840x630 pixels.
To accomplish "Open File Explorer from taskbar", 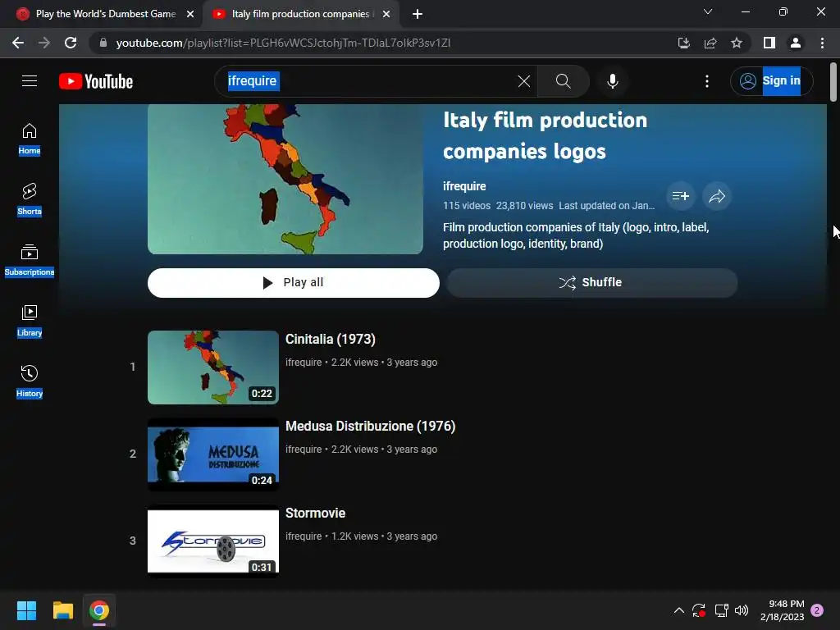I will 62,610.
